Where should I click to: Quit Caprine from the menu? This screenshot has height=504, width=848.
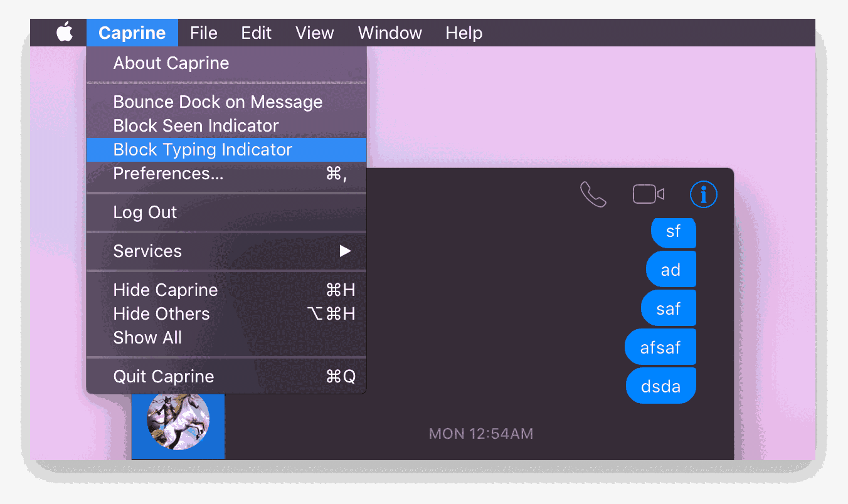point(163,376)
